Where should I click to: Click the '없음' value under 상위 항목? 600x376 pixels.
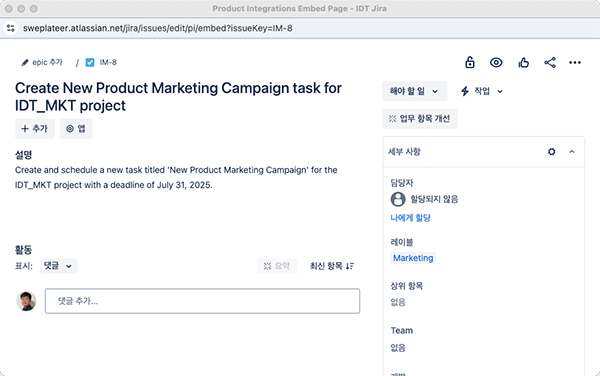click(398, 302)
